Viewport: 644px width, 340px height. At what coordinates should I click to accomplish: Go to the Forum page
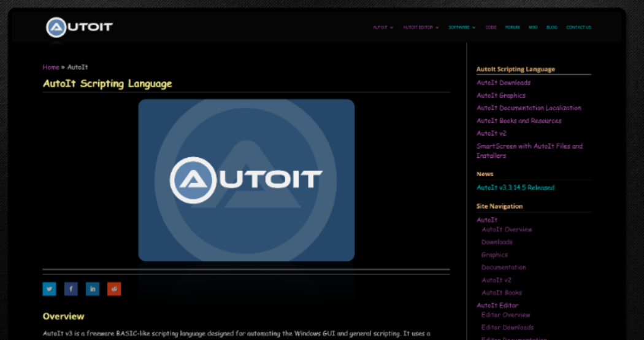(x=512, y=28)
